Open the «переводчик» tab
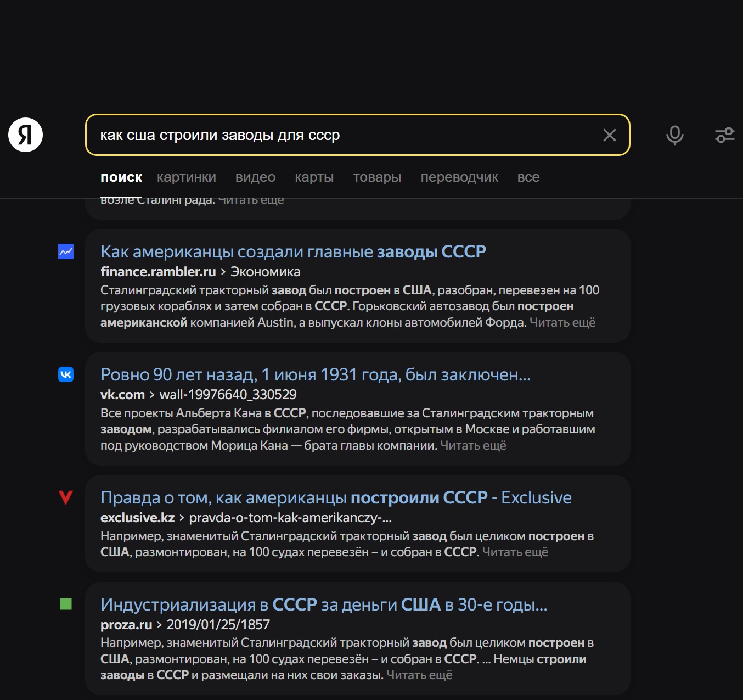This screenshot has height=700, width=743. pyautogui.click(x=459, y=177)
